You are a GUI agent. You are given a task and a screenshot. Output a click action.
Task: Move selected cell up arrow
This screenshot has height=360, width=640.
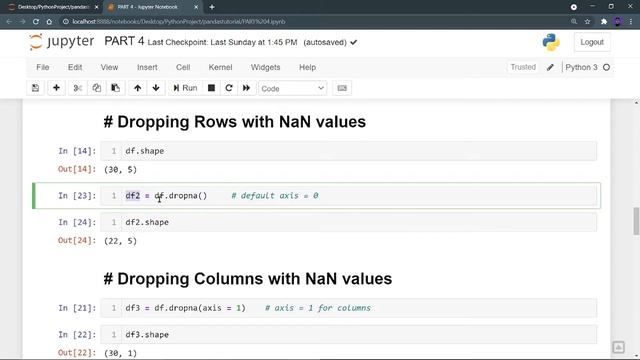click(138, 88)
